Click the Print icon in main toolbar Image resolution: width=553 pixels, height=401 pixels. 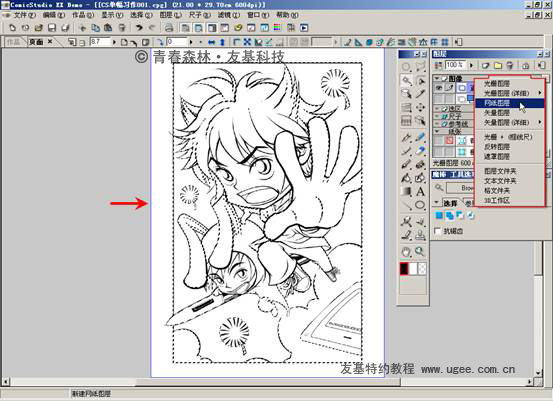(169, 28)
